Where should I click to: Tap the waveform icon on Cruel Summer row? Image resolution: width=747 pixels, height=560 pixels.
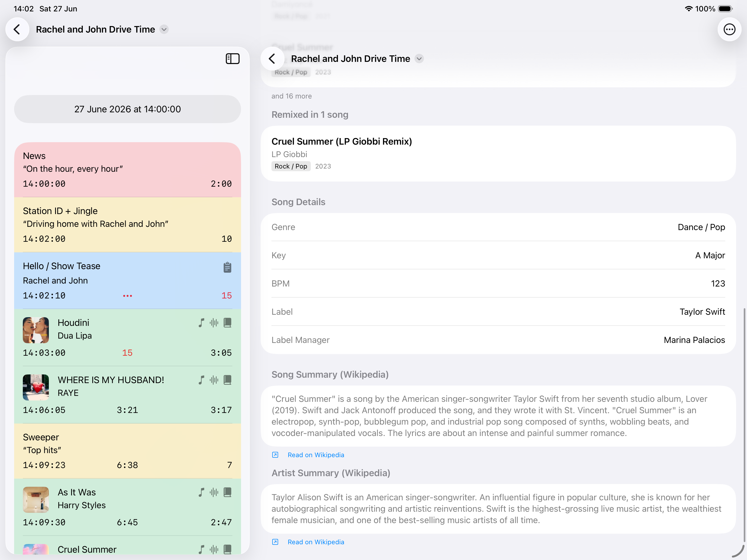pyautogui.click(x=214, y=549)
